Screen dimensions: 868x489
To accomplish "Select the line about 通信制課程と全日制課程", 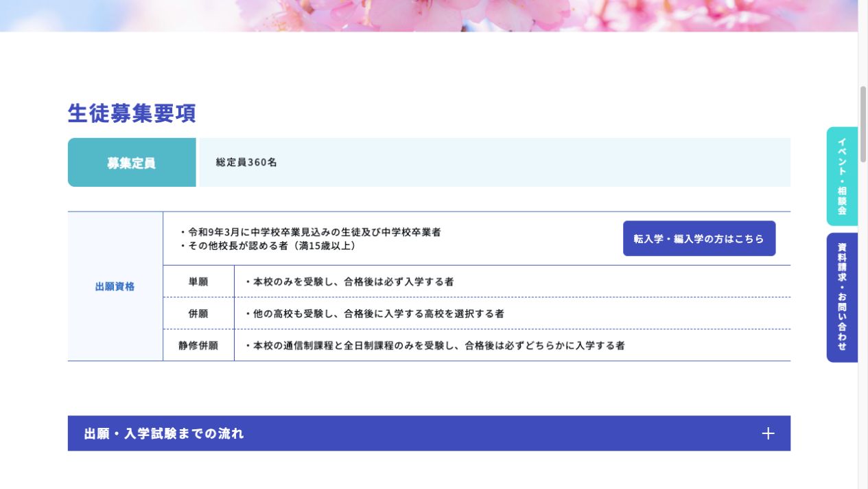I will pos(435,345).
